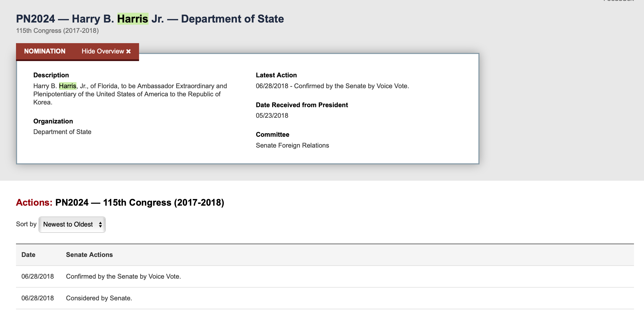Click the Considered by Senate row text
Image resolution: width=644 pixels, height=312 pixels.
coord(99,298)
